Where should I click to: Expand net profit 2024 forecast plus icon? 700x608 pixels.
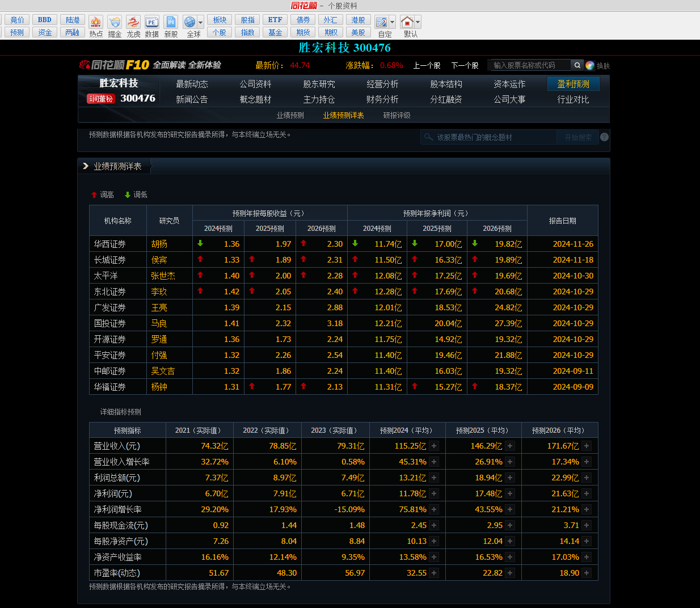pos(434,493)
